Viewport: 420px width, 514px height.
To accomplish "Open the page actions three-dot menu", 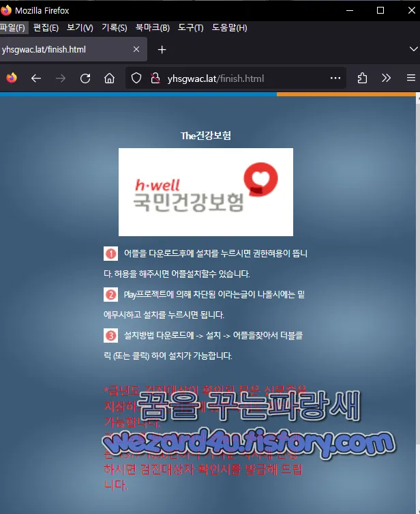I will [335, 78].
